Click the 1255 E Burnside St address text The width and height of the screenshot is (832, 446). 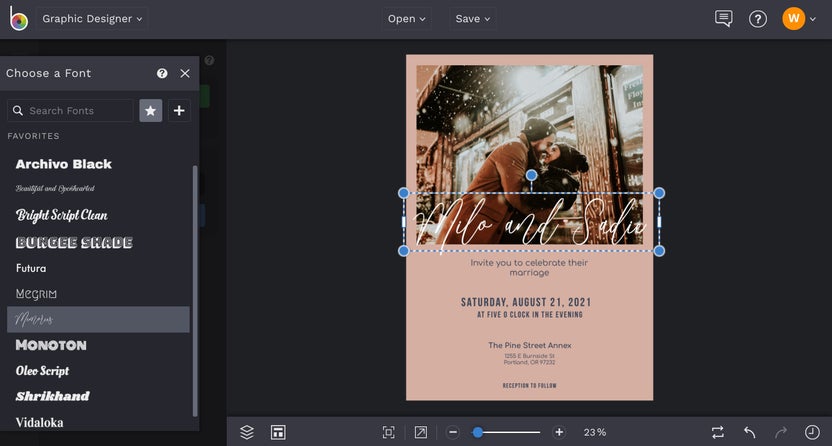click(x=530, y=356)
